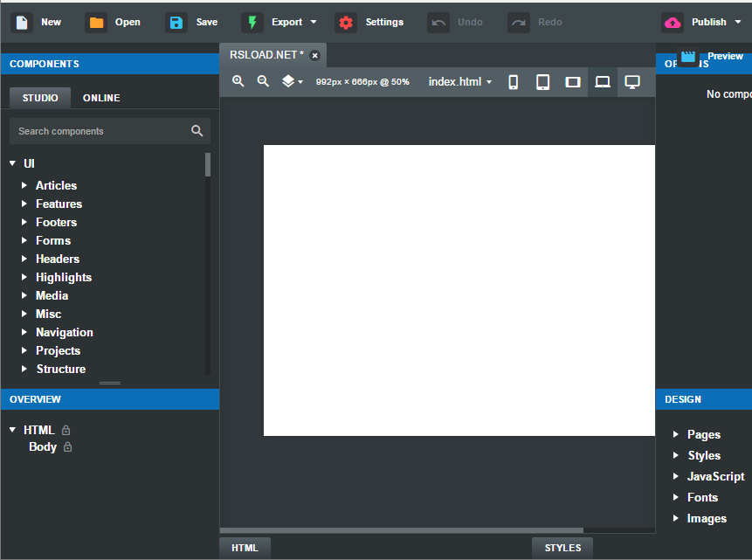Click the Settings button label
Image resolution: width=752 pixels, height=560 pixels.
tap(384, 22)
